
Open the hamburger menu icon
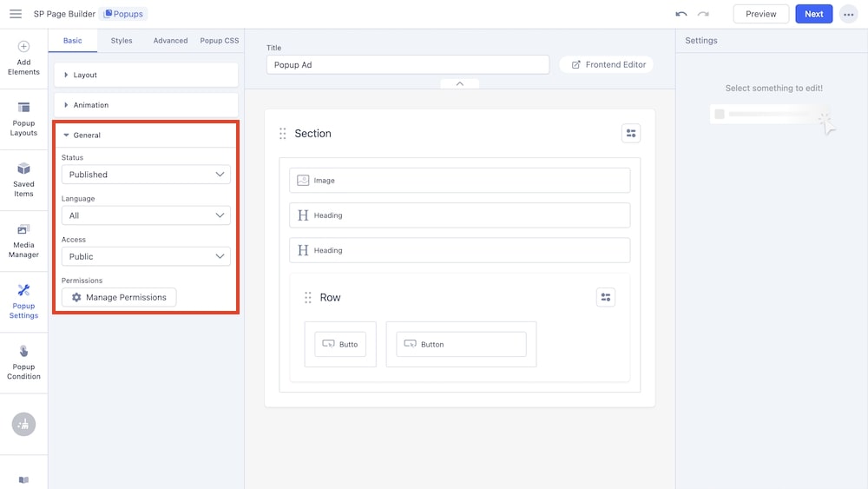16,14
